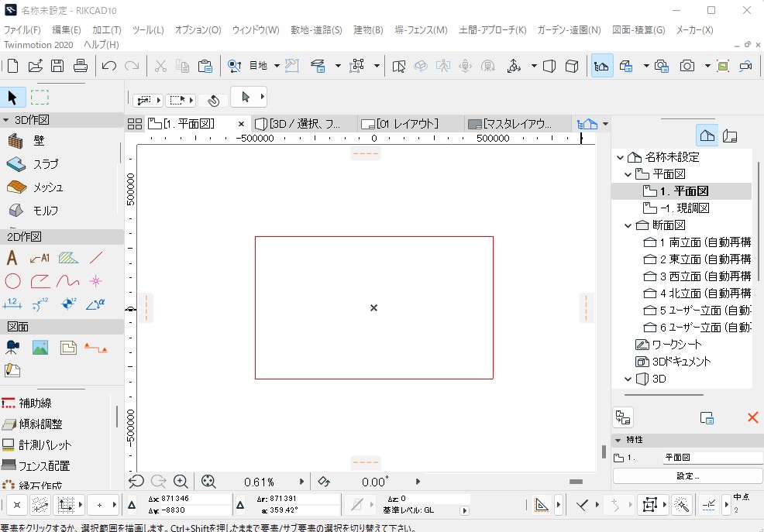Click the Fit in Window zoom icon
Viewport: 764px width, 532px height.
(208, 481)
